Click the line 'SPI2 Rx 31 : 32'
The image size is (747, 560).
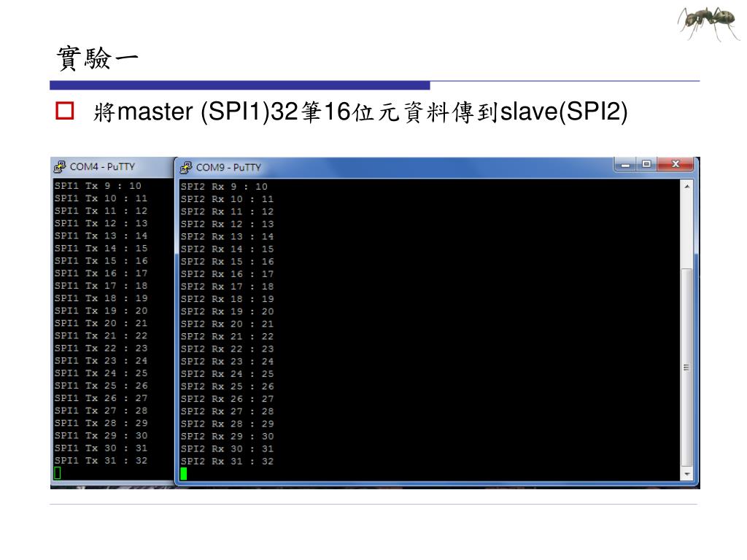pyautogui.click(x=227, y=462)
